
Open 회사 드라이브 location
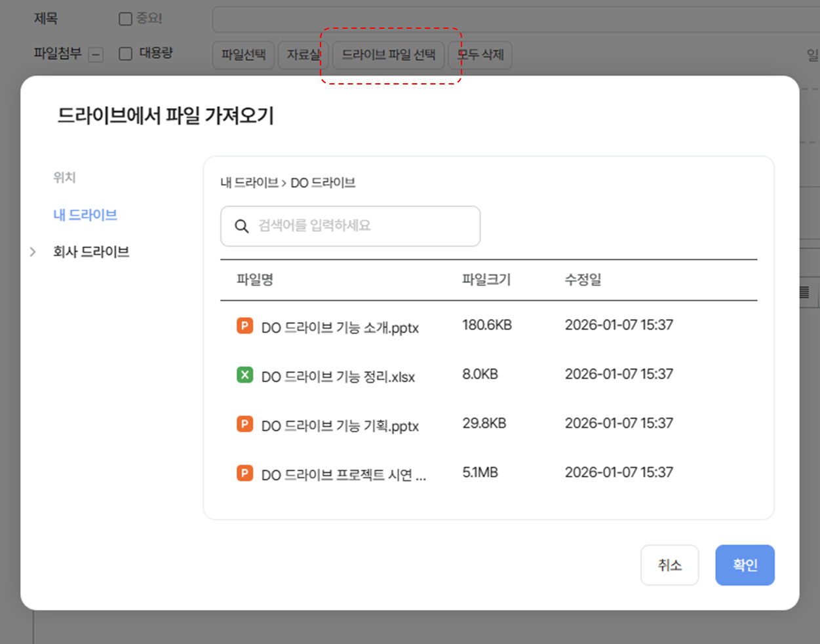tap(91, 252)
